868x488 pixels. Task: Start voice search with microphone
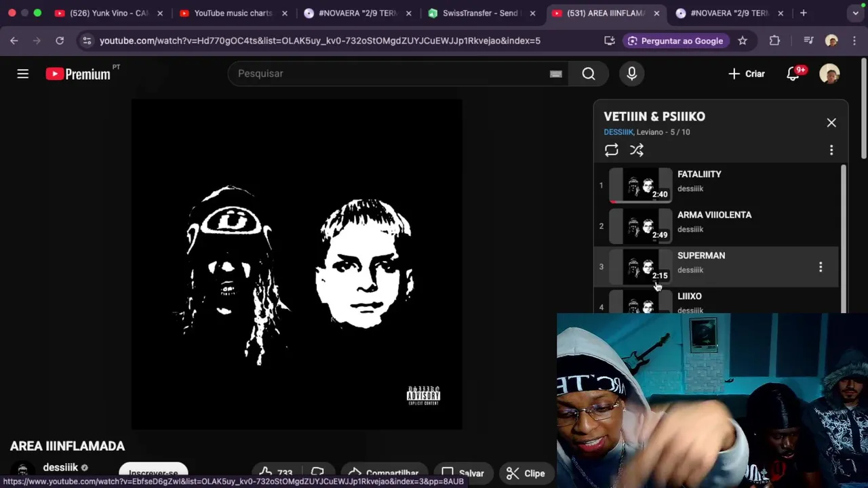632,74
